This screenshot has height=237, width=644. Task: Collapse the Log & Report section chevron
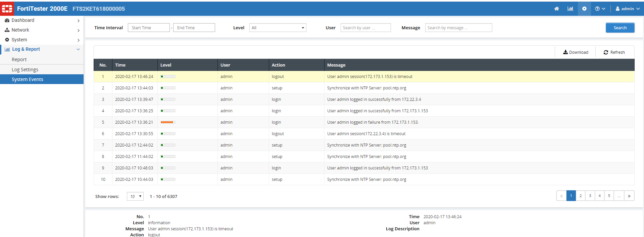pos(79,49)
